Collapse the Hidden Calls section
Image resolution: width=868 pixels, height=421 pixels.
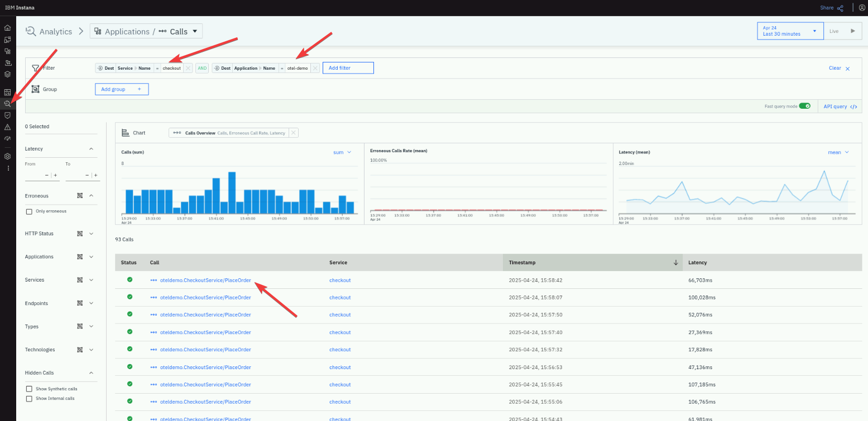91,372
